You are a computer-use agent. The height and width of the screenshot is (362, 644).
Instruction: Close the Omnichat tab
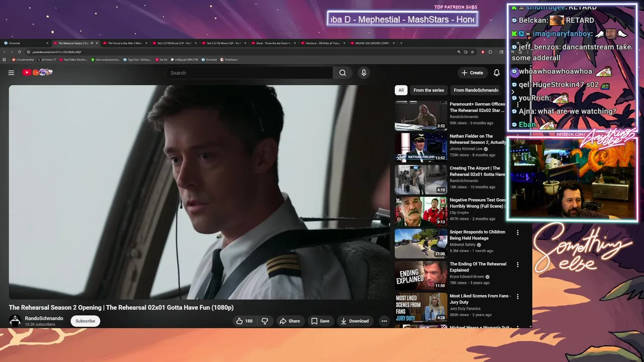(47, 43)
